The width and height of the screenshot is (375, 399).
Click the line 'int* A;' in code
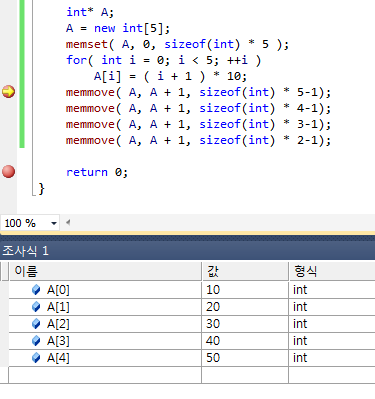[x=90, y=12]
